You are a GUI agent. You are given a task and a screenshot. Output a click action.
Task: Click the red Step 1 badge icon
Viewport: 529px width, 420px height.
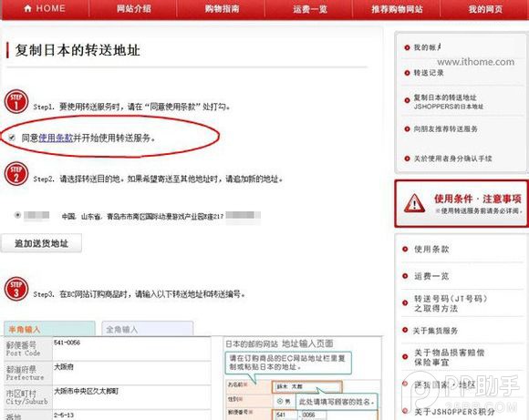coord(16,101)
